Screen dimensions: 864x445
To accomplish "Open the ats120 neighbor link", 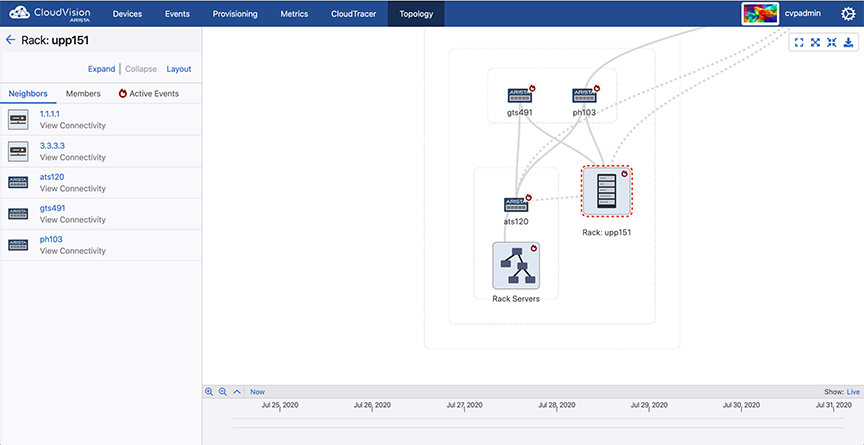I will pos(52,177).
